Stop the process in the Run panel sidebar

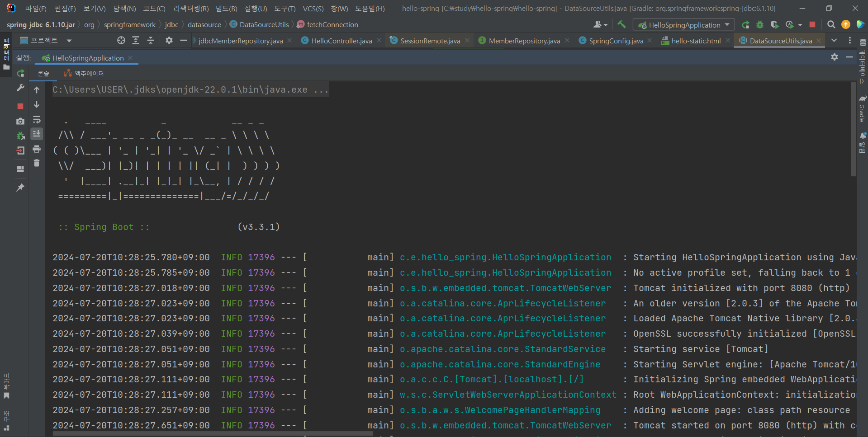20,106
